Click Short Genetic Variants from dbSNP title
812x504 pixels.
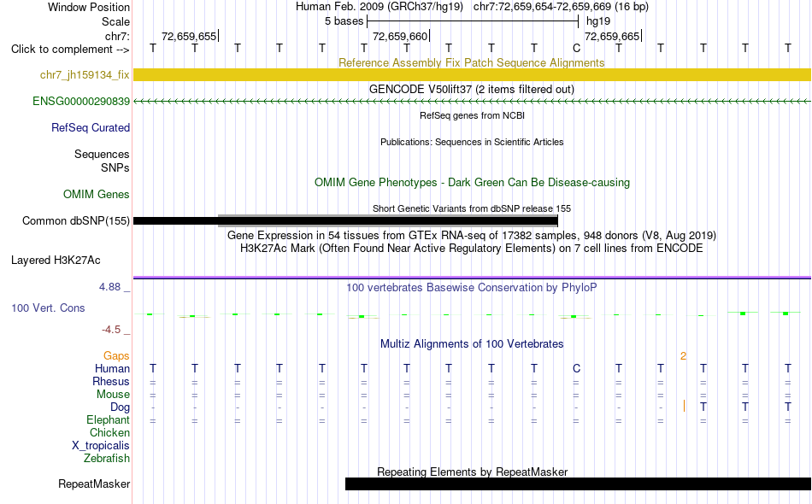(x=472, y=209)
